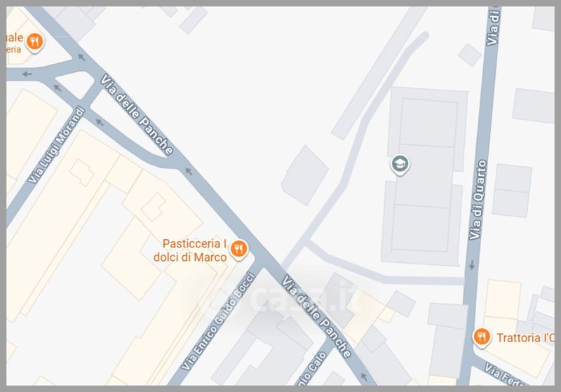The image size is (561, 392).
Task: Click the top-left restaurant pin icon
Action: [x=34, y=42]
